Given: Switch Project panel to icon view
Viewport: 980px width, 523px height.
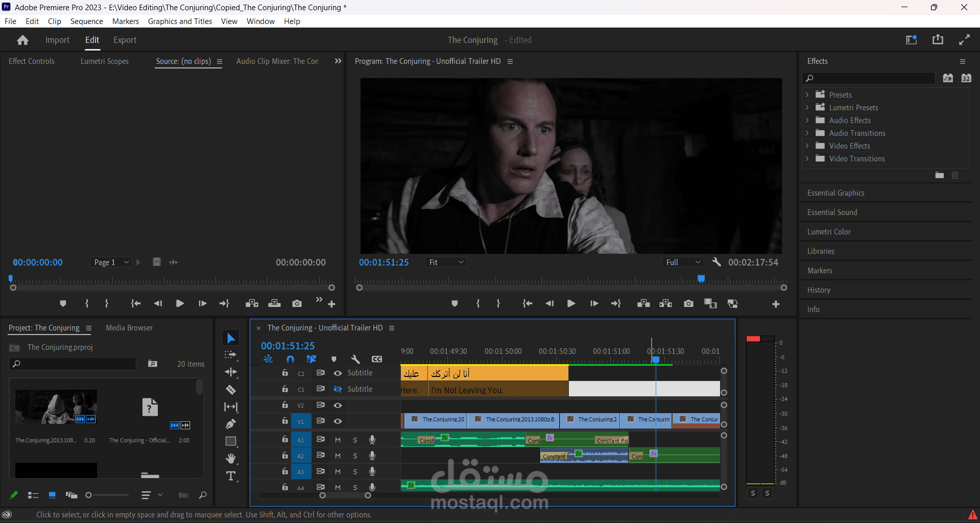Looking at the screenshot, I should tap(52, 495).
